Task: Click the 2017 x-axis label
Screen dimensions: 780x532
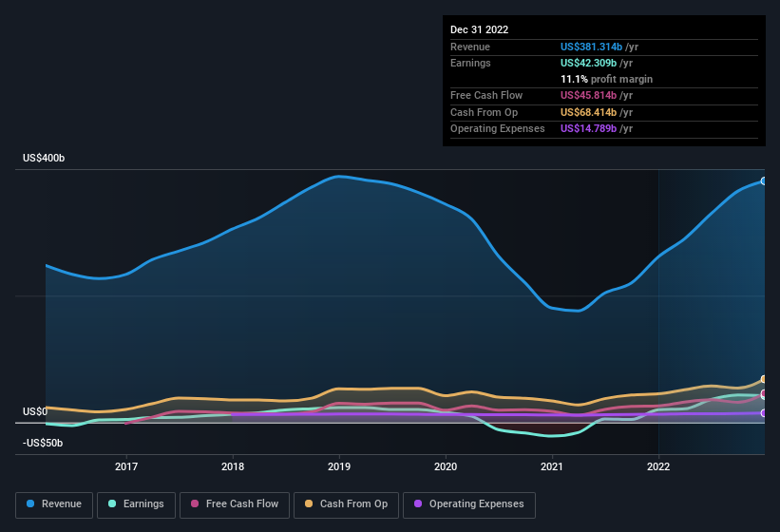Action: click(126, 466)
